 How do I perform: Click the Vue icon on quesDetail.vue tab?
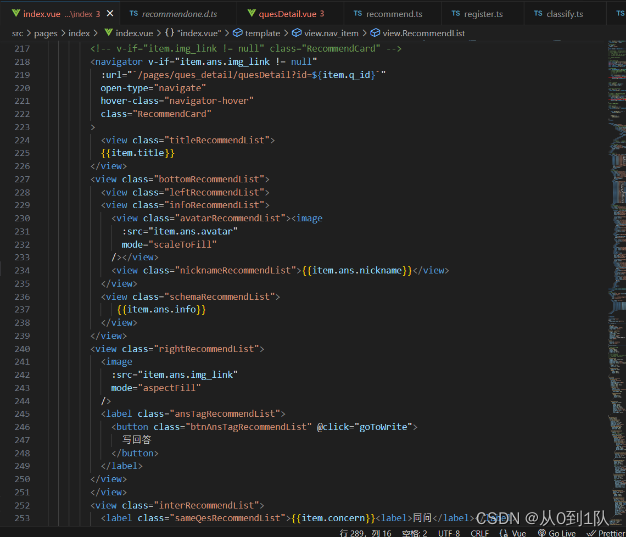coord(251,13)
